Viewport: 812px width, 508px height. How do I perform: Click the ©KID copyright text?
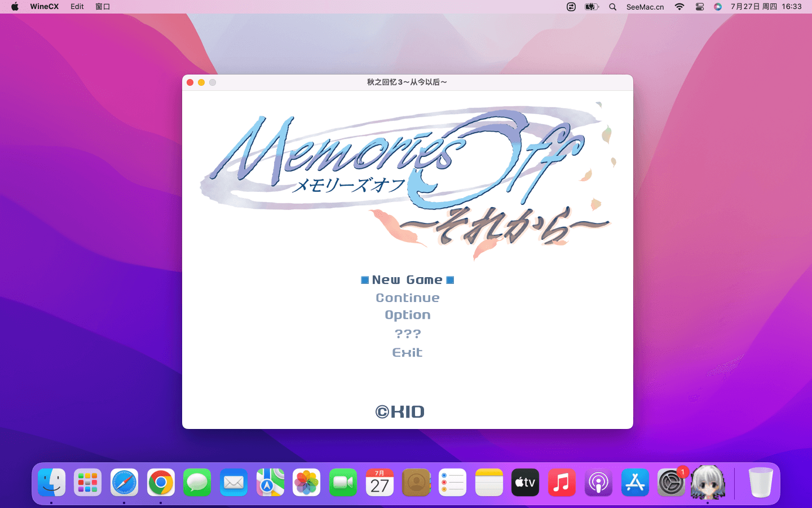tap(400, 412)
